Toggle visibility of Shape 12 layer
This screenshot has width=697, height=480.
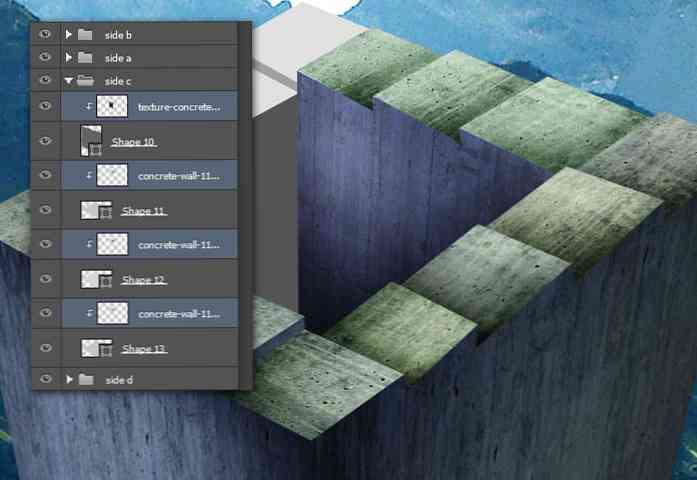click(45, 278)
